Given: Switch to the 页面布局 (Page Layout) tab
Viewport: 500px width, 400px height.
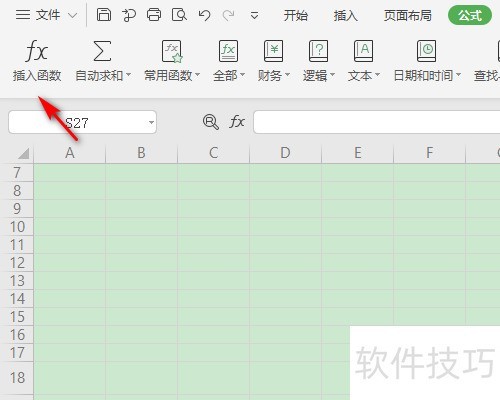Looking at the screenshot, I should tap(407, 15).
